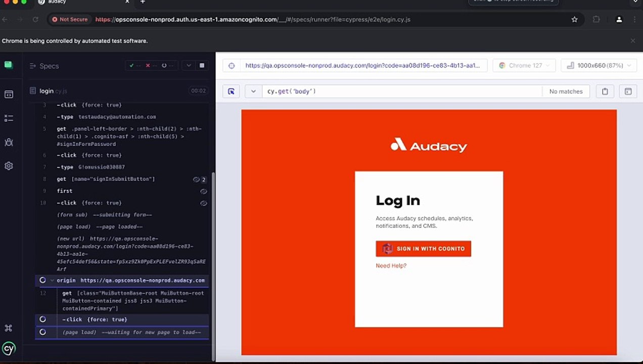The image size is (643, 364).
Task: Open the Chrome 127 browser dropdown
Action: pos(524,65)
